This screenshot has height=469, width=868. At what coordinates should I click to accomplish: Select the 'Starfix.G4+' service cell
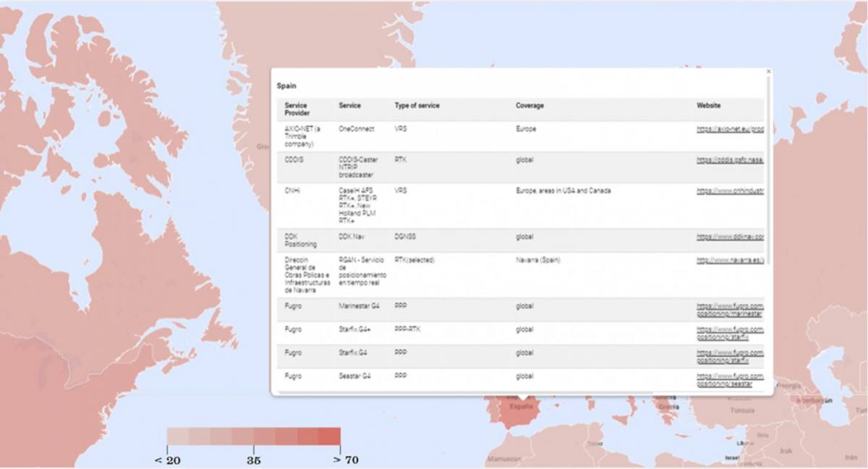(354, 330)
